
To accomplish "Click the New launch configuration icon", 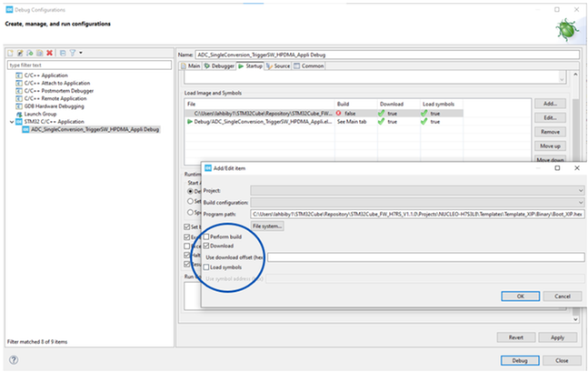I will (11, 53).
